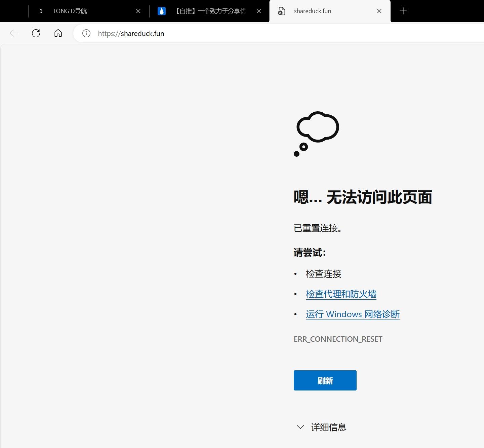Click the back navigation arrow

point(14,33)
